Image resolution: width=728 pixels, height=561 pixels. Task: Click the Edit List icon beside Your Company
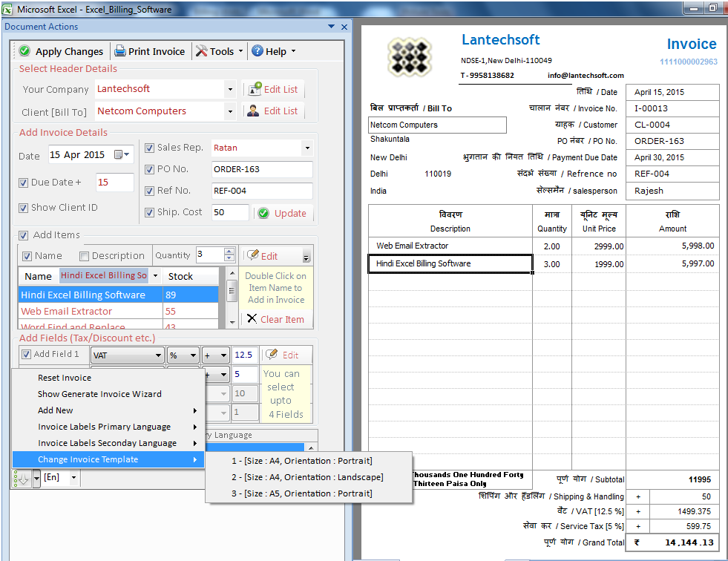pos(255,89)
